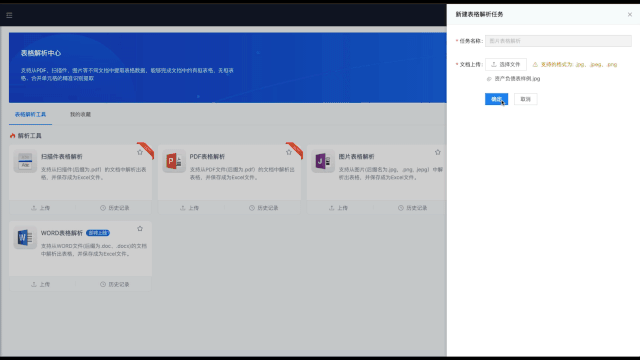Toggle favorite star on 图片表格解析 card
Viewport: 640px width, 360px height.
coord(438,152)
